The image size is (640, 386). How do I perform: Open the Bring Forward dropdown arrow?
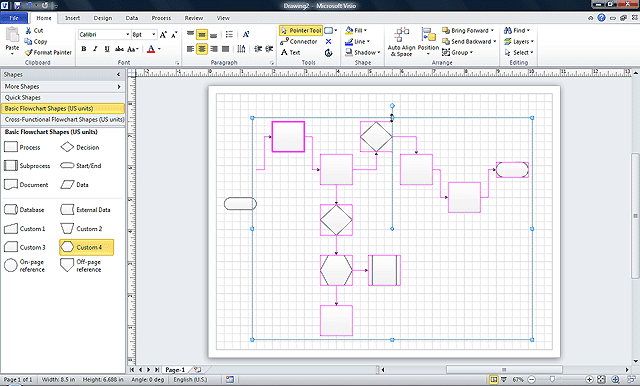(492, 31)
